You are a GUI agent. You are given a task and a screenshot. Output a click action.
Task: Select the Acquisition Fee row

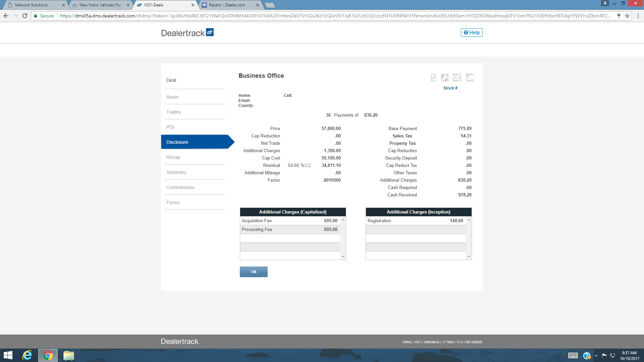coord(290,221)
